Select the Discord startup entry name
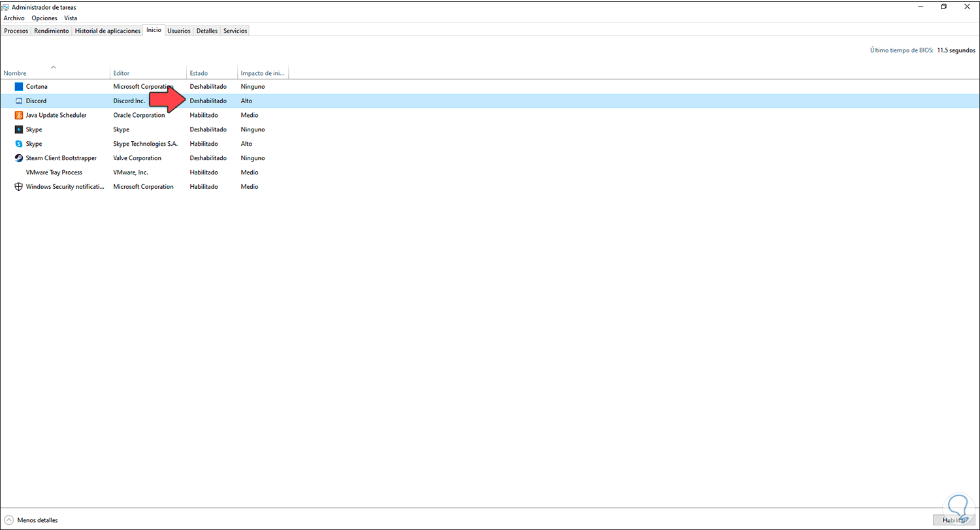Image resolution: width=980 pixels, height=530 pixels. tap(36, 101)
